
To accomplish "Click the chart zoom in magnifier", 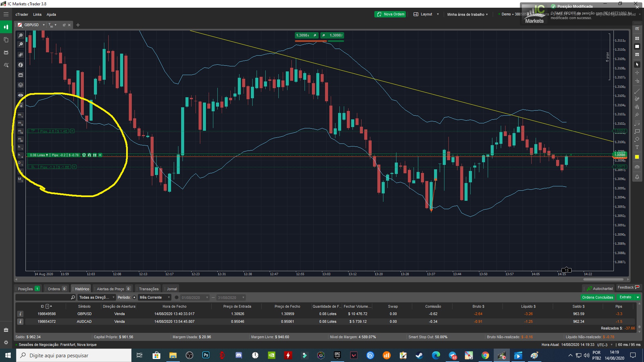I will 20,36.
